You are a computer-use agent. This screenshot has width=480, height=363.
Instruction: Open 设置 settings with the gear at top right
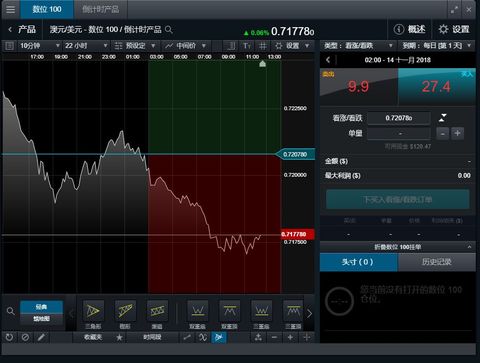[454, 29]
